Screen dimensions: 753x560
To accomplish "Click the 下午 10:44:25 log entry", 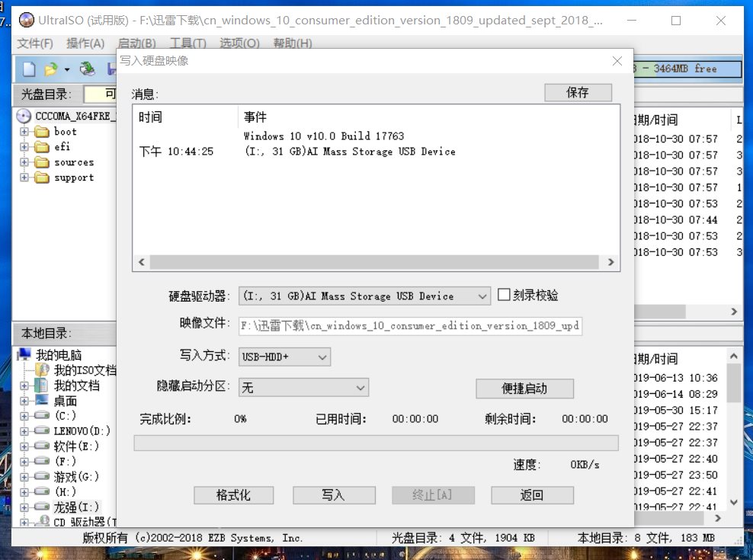I will (x=176, y=152).
